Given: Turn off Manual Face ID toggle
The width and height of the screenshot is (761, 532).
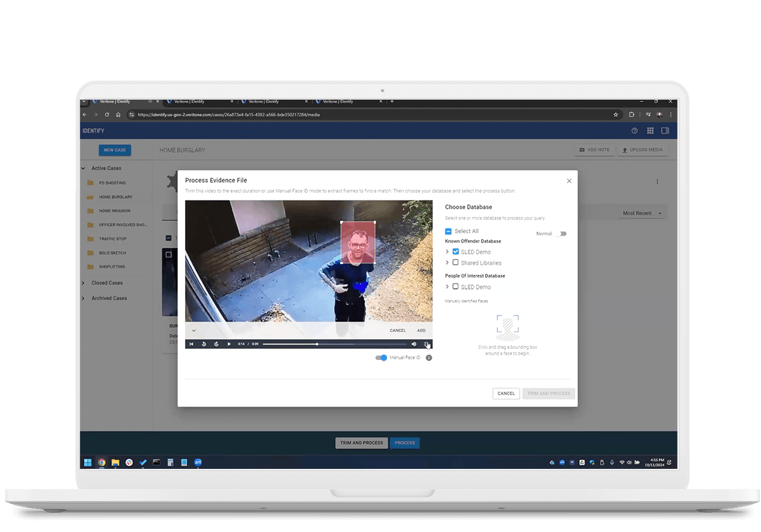Looking at the screenshot, I should (x=381, y=358).
